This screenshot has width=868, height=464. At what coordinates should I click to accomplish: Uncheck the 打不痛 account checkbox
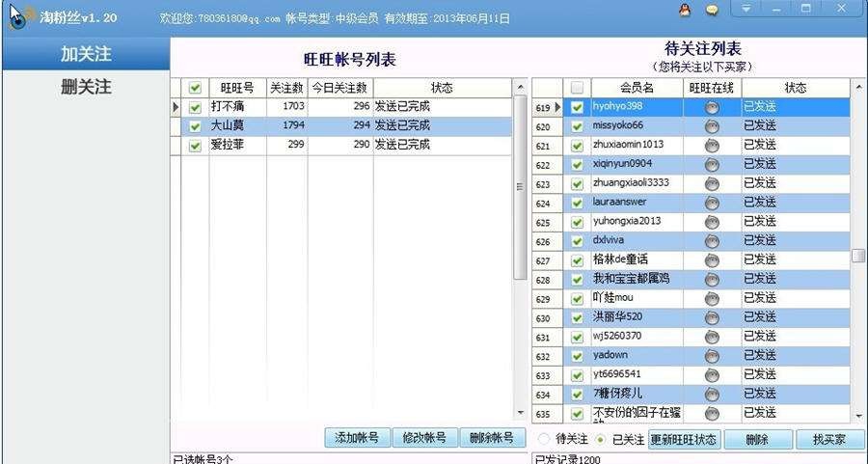point(195,107)
